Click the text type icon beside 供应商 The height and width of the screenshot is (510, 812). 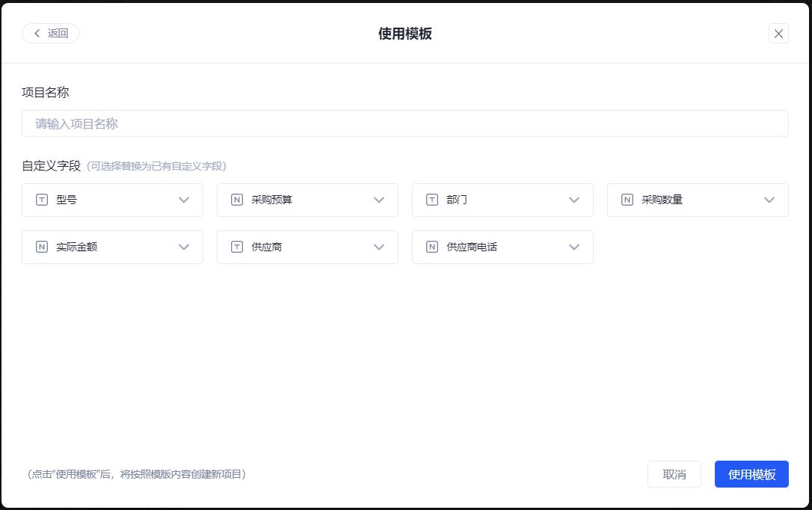(x=236, y=247)
